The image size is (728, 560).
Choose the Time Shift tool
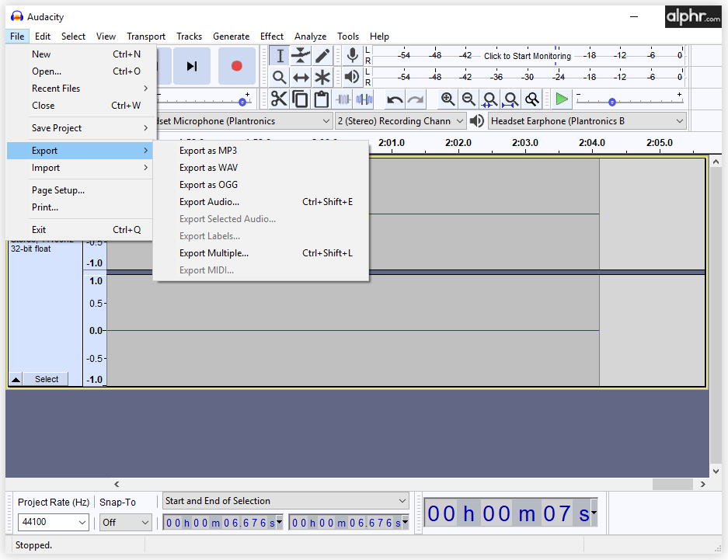tap(301, 78)
